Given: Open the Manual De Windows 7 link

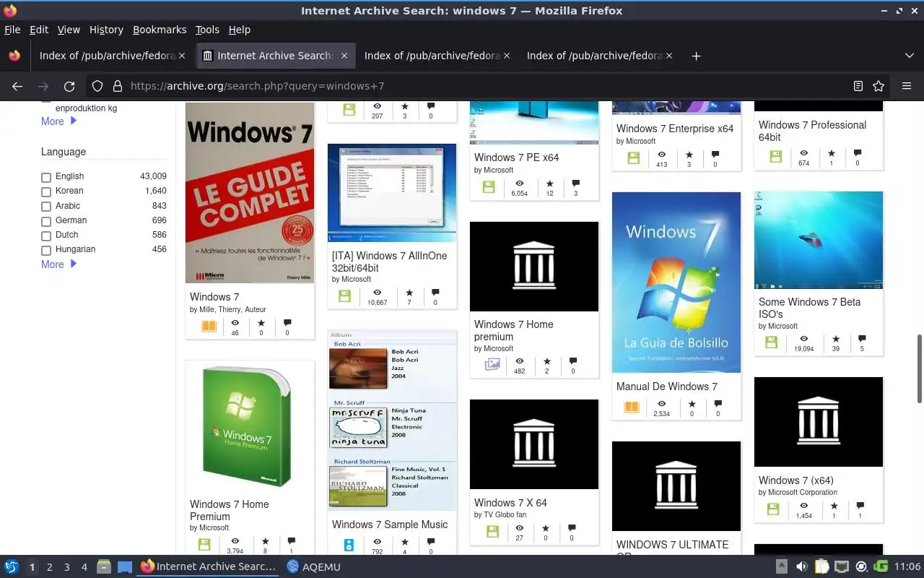Looking at the screenshot, I should coord(667,387).
